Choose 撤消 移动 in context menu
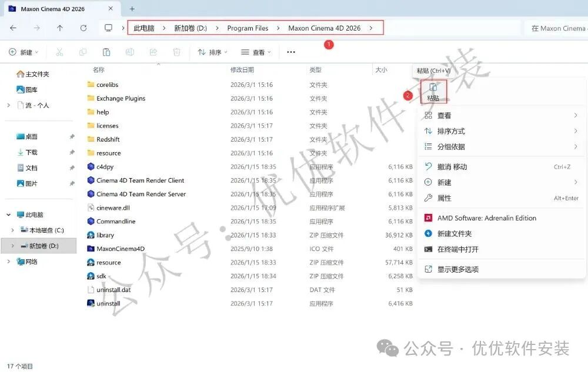 [502, 167]
